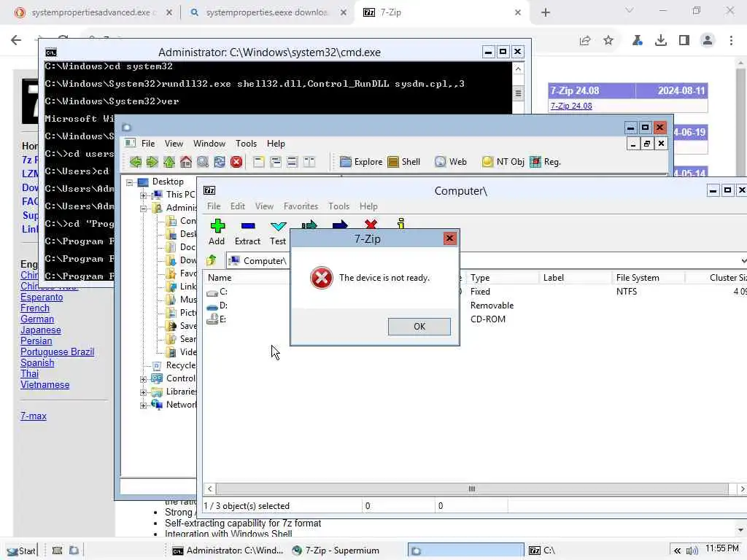
Task: Click the Reg. button in explorer toolbar
Action: (x=546, y=162)
